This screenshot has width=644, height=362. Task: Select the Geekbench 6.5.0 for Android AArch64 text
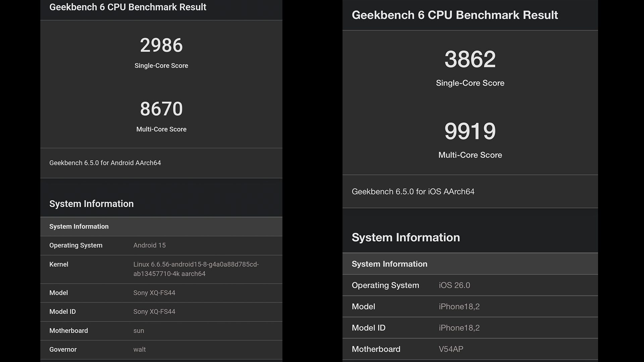[x=105, y=163]
